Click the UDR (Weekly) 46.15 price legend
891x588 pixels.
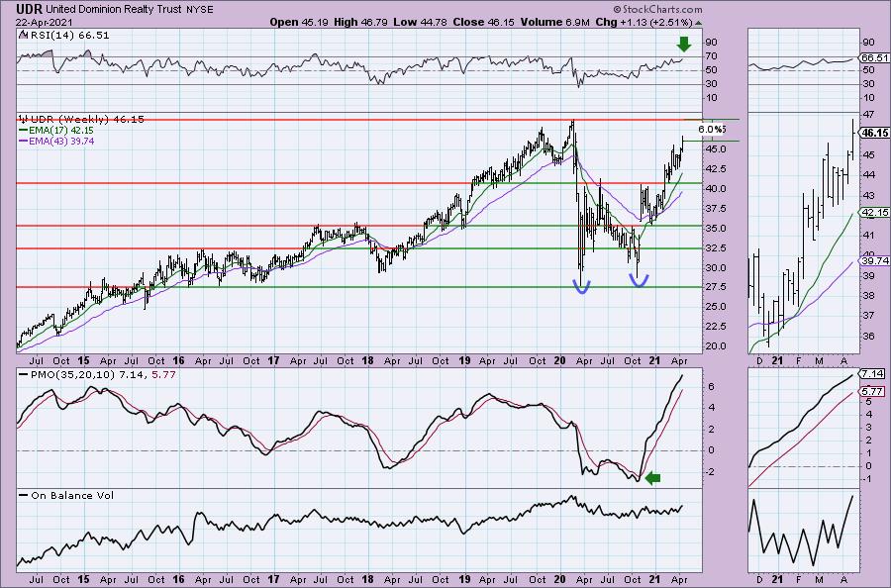87,120
